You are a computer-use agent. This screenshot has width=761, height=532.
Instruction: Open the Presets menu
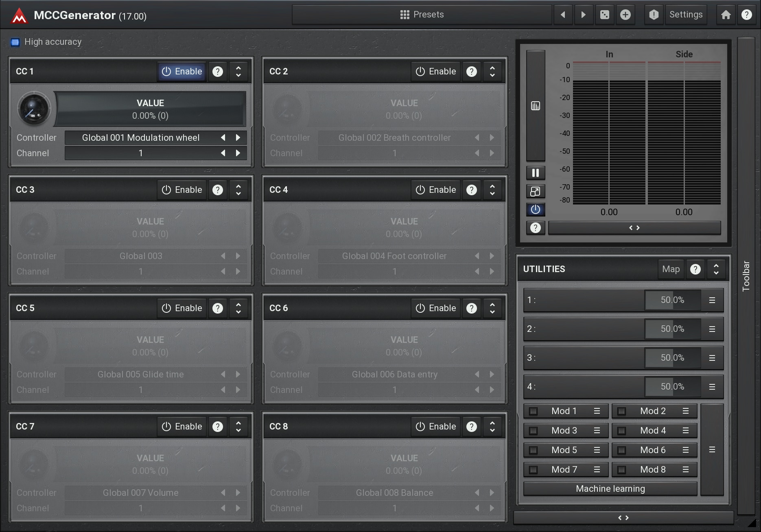click(x=422, y=15)
